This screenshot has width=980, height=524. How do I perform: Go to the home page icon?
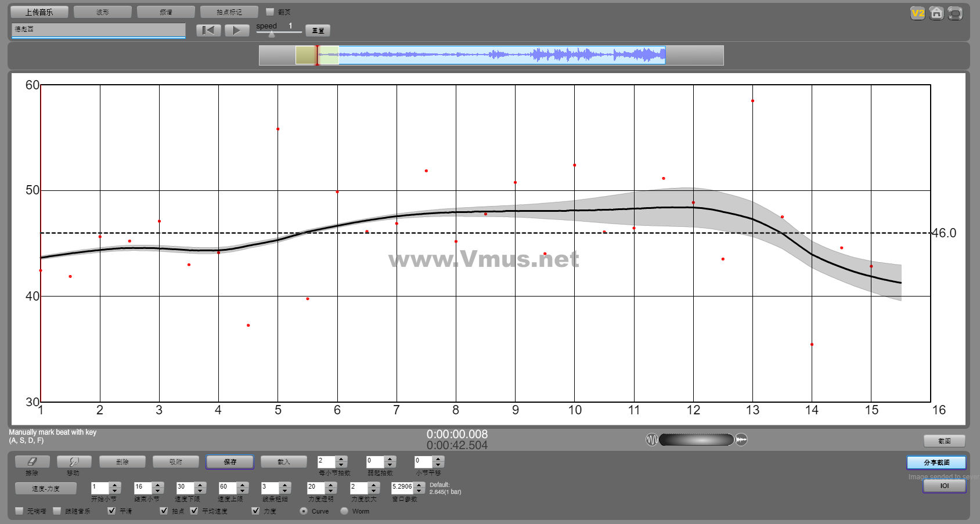(x=936, y=13)
